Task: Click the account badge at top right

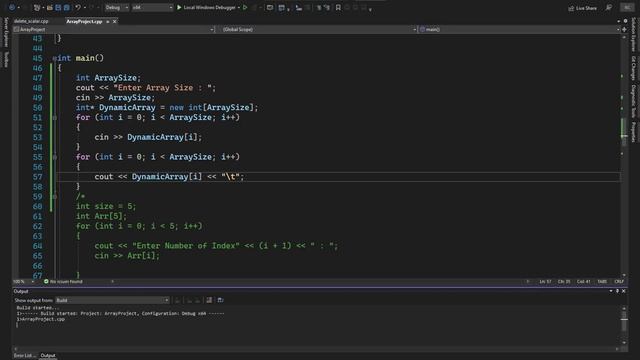Action: click(x=627, y=7)
